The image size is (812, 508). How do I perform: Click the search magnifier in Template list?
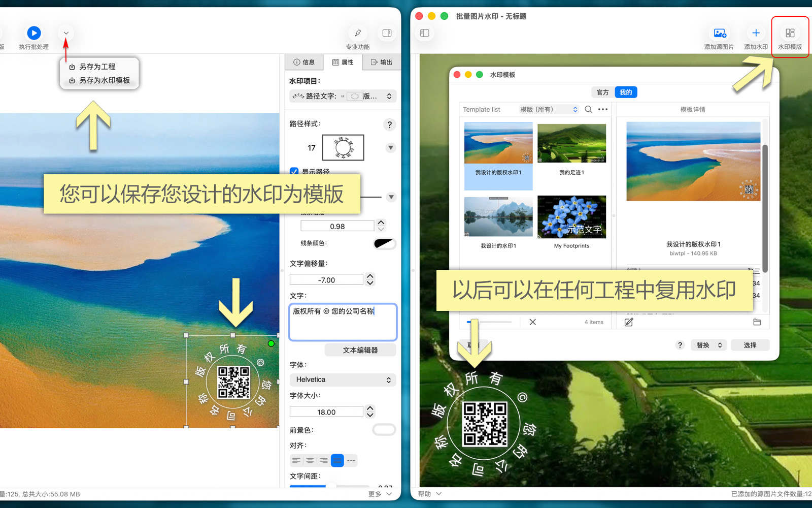point(588,109)
